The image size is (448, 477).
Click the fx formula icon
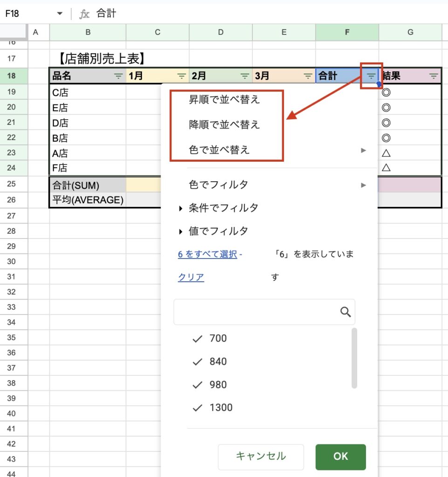click(84, 14)
